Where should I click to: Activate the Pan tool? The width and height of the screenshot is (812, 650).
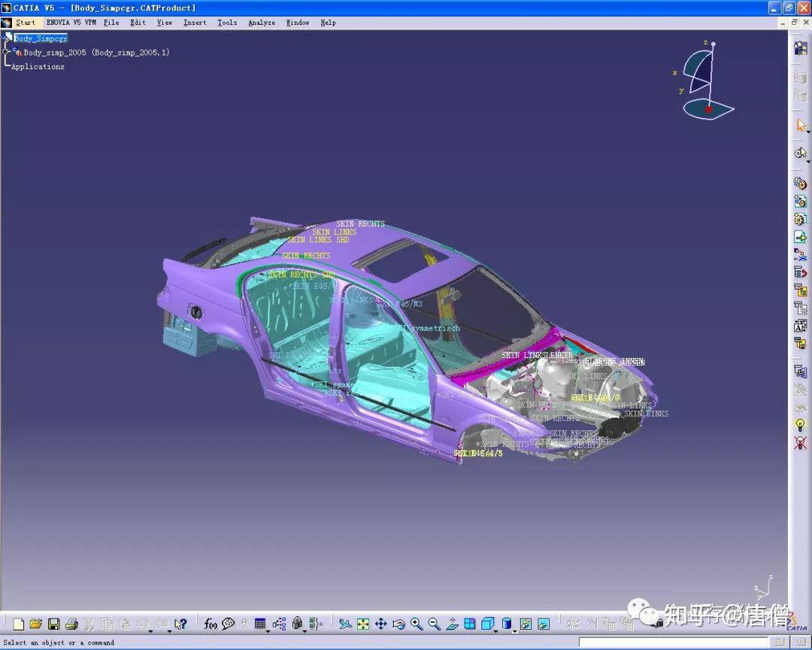[380, 624]
